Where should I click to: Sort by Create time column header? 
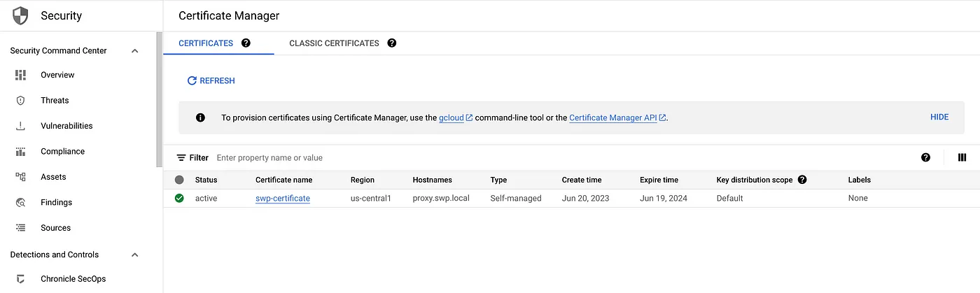(x=582, y=180)
